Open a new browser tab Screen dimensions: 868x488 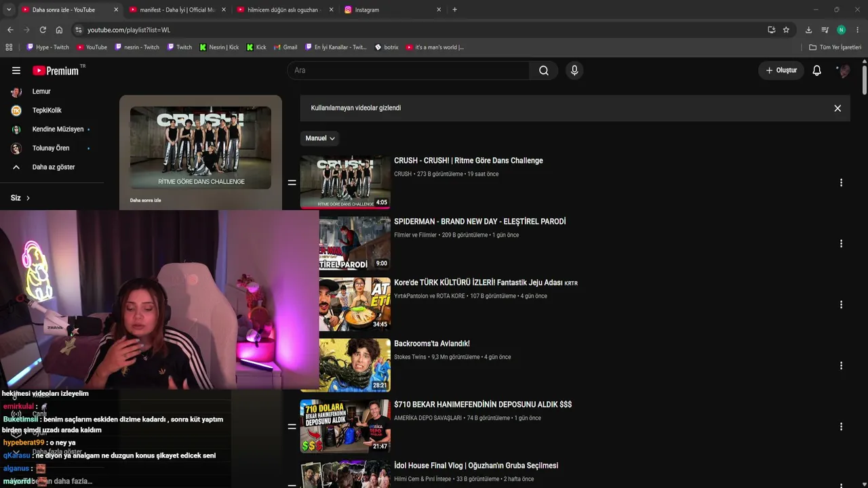454,9
